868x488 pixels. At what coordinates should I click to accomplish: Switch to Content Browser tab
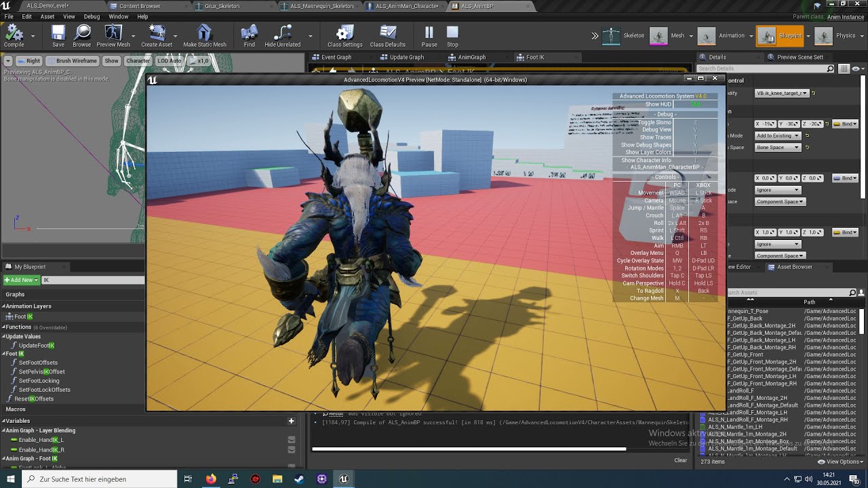pos(140,6)
